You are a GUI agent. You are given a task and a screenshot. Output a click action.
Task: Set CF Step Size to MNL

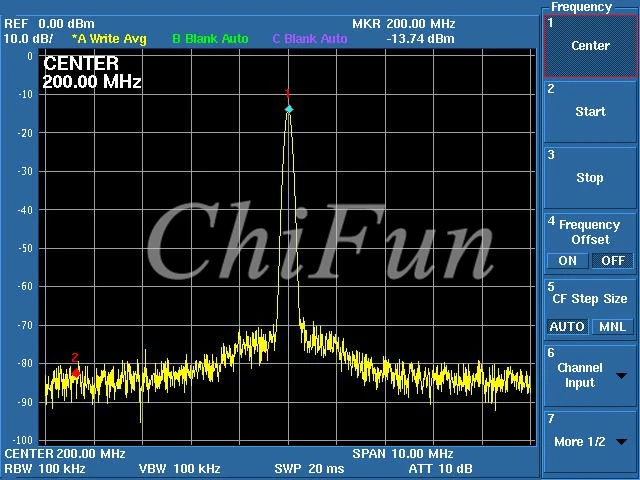613,327
